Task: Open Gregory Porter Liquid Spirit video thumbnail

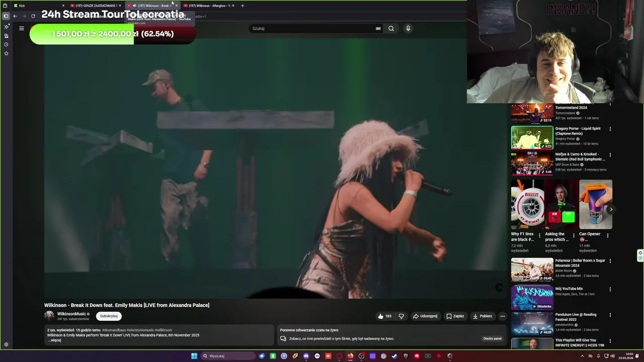Action: [x=532, y=137]
